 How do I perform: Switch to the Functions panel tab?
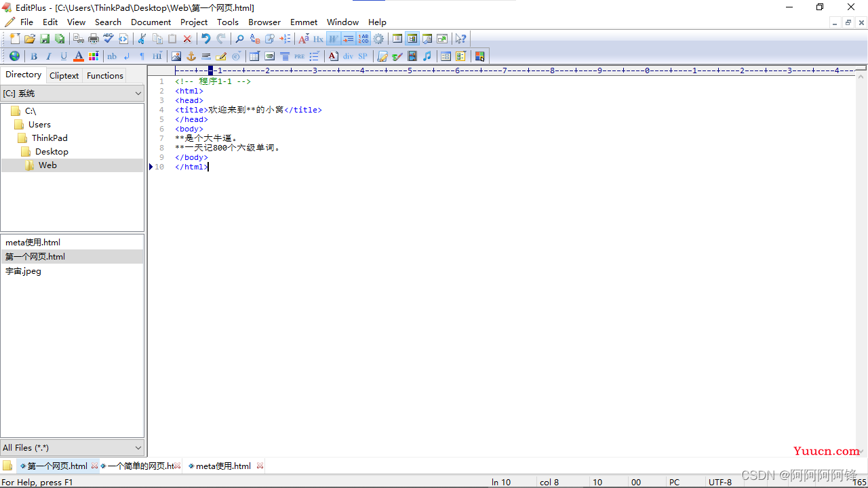(105, 75)
